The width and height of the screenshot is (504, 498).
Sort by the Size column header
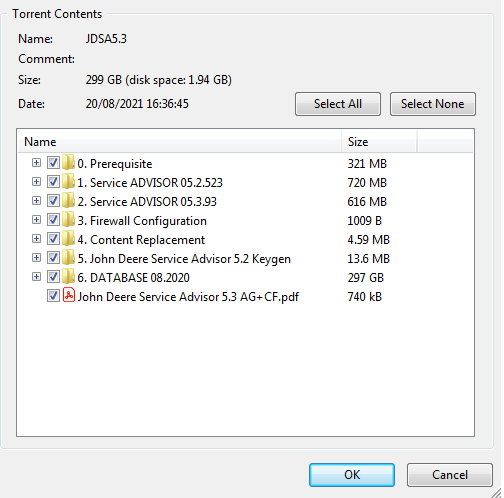click(379, 142)
